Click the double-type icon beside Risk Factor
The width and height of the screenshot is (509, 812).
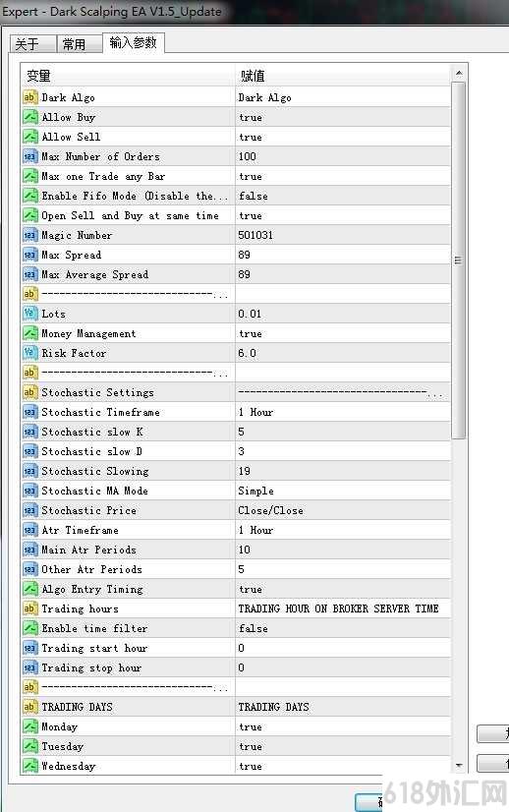coord(30,353)
